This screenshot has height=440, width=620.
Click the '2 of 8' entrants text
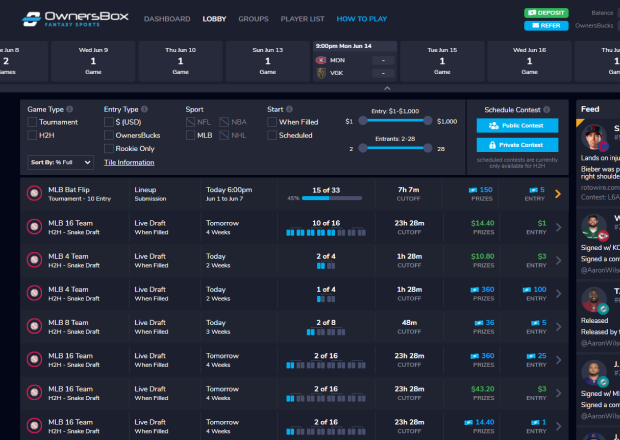(326, 323)
